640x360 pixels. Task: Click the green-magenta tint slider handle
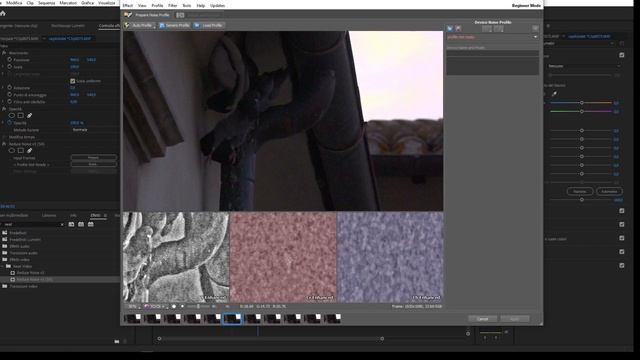click(x=582, y=111)
